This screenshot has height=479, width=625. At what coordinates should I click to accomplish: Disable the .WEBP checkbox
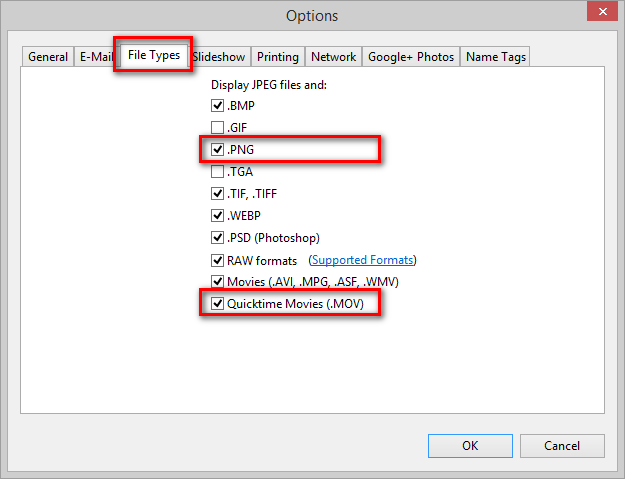tap(217, 216)
